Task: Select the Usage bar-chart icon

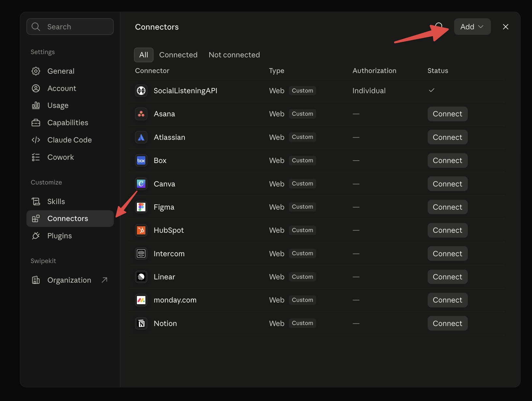Action: pos(36,105)
